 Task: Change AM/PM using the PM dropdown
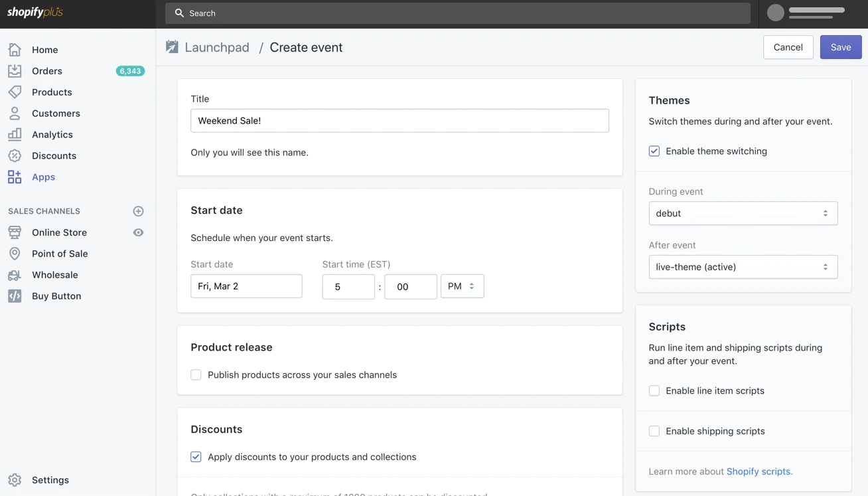pyautogui.click(x=462, y=286)
